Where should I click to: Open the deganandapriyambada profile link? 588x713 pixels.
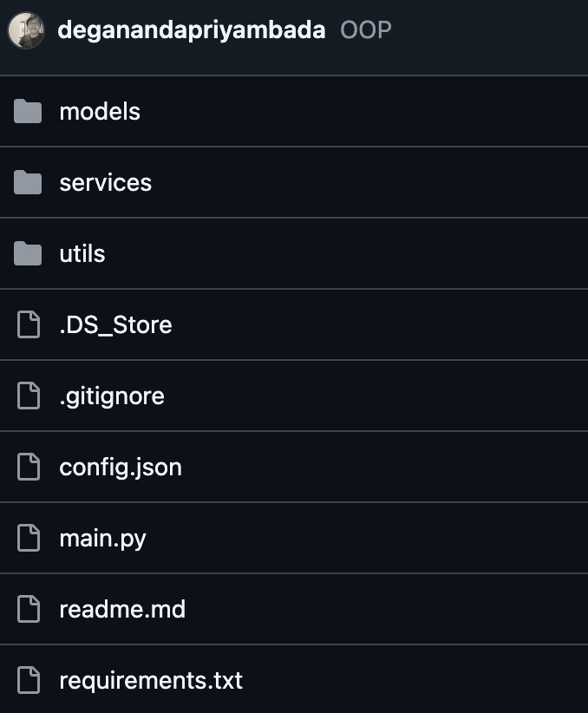coord(191,30)
